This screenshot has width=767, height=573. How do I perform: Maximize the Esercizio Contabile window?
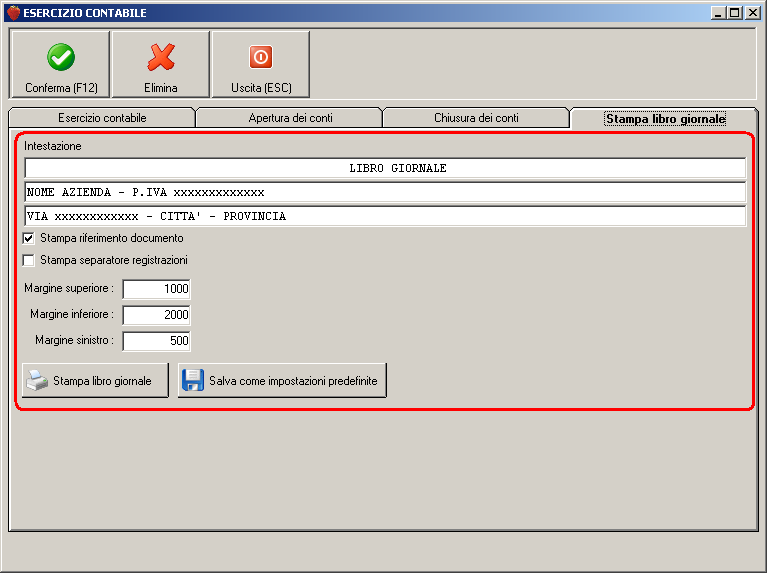click(734, 13)
